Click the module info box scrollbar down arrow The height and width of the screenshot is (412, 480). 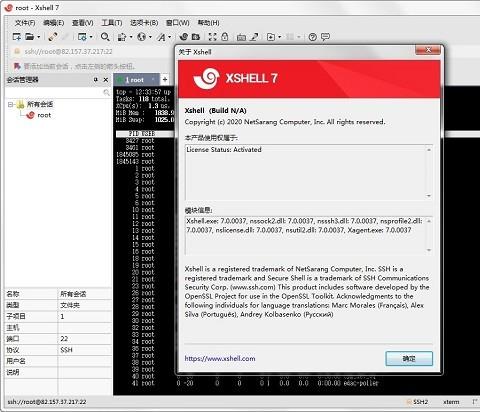pyautogui.click(x=429, y=250)
